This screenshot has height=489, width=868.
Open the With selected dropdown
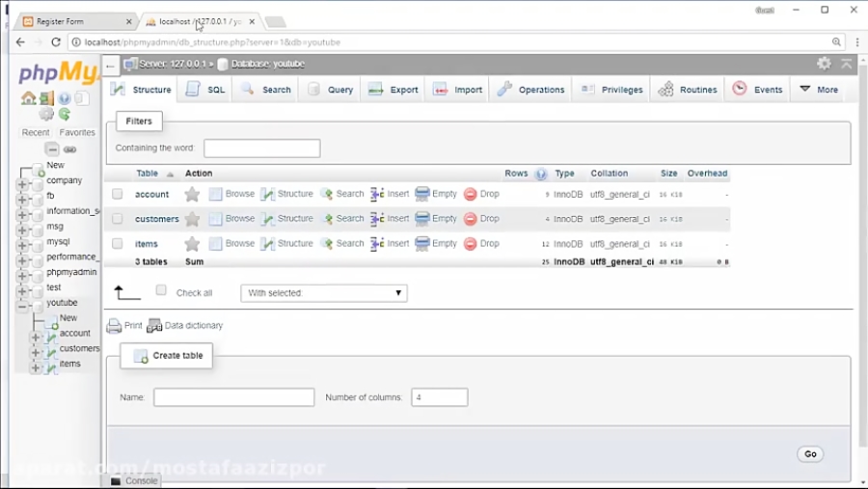[x=323, y=293]
